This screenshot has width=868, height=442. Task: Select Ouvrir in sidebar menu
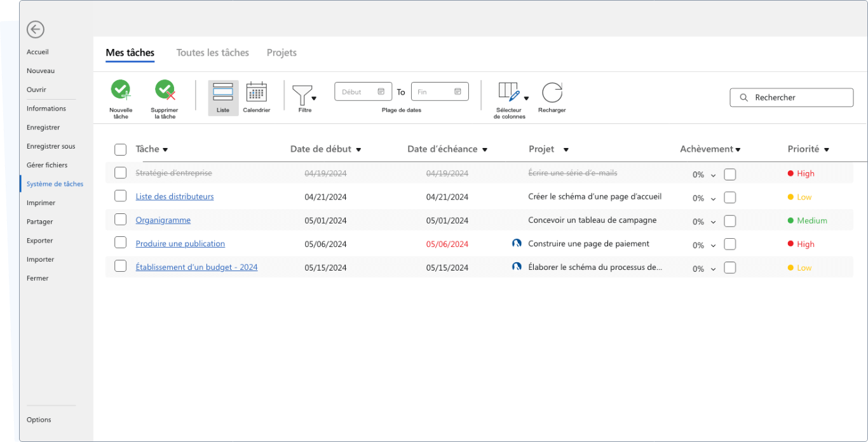[x=36, y=90]
